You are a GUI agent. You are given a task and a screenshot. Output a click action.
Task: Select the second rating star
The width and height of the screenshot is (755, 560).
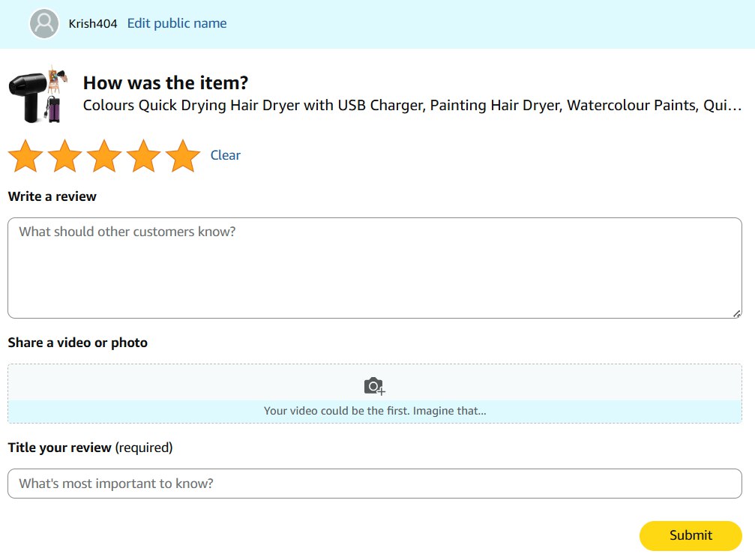pos(65,156)
